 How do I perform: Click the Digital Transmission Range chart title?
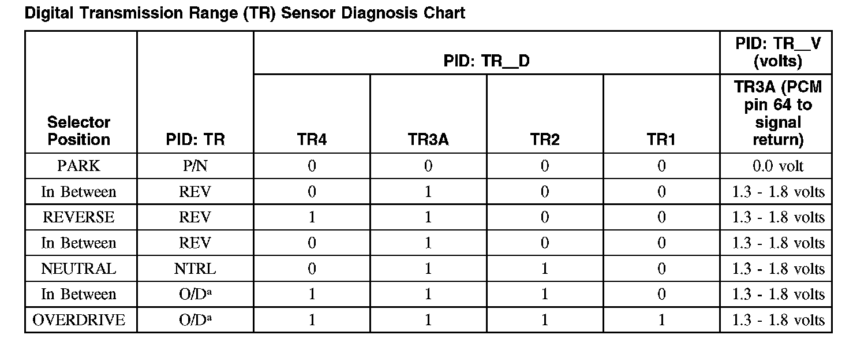(x=245, y=13)
